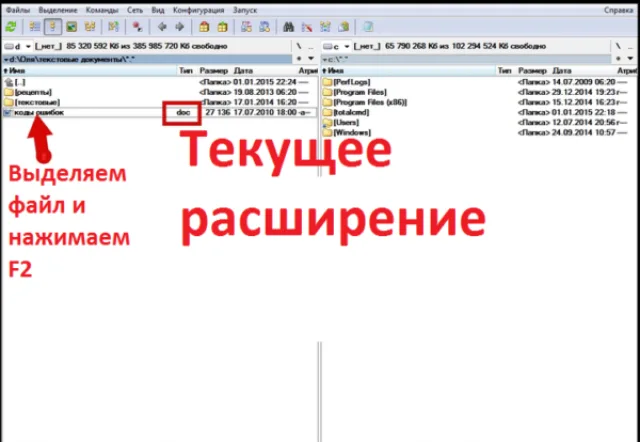
Task: Open the Synchronize directories toolbar icon
Action: [x=325, y=27]
